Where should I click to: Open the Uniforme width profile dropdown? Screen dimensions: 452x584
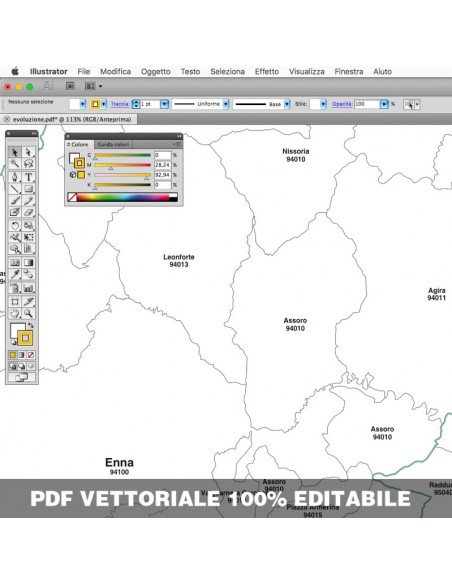[x=226, y=104]
